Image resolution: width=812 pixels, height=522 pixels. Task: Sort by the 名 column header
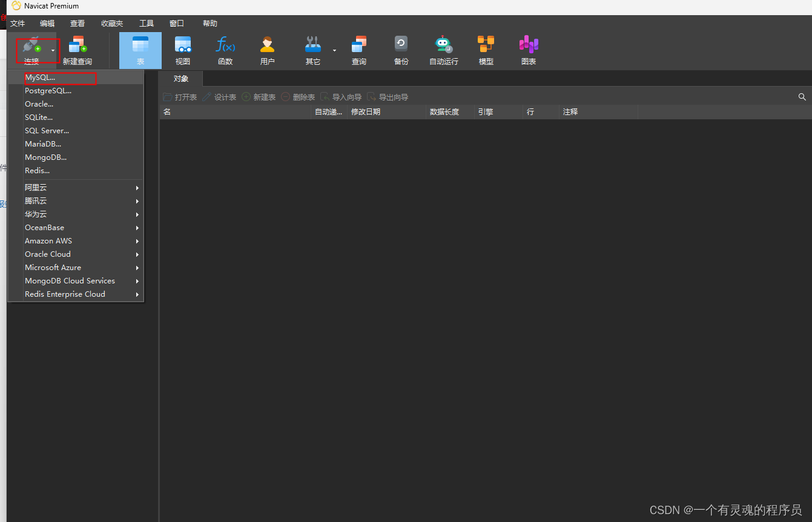pyautogui.click(x=236, y=112)
